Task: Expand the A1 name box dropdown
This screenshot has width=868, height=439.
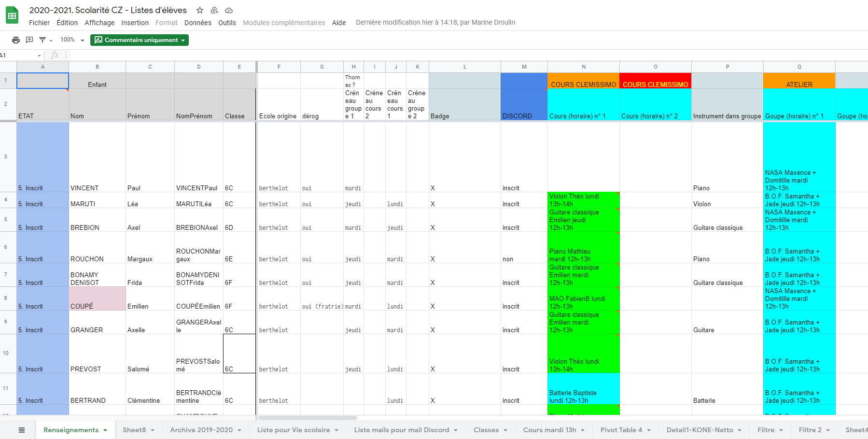Action: [x=39, y=56]
